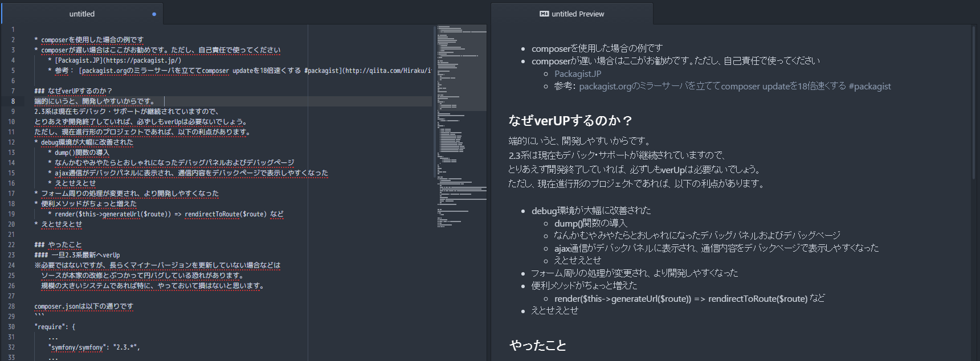Click the '"symfony/symfony": "2.3.*",' editor line
The width and height of the screenshot is (980, 361).
pos(94,347)
